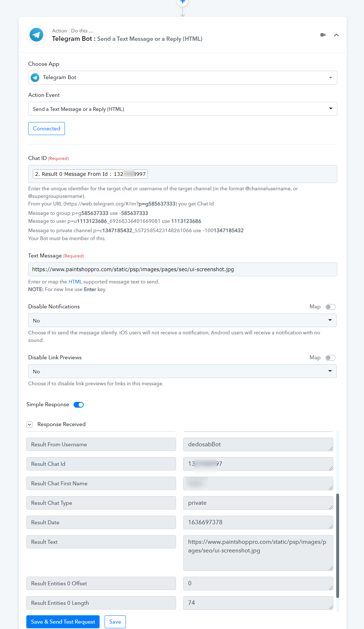Screen dimensions: 364x629
Task: Collapse the action step with chevron up
Action: click(x=336, y=35)
